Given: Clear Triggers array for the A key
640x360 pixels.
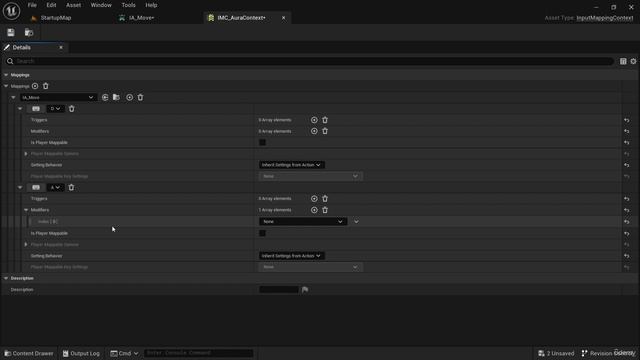Looking at the screenshot, I should point(325,199).
